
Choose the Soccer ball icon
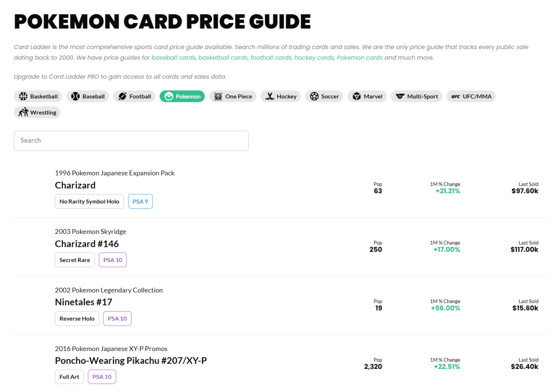[314, 96]
